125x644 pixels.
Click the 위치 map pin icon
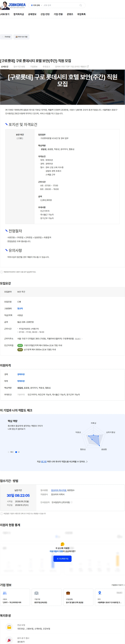[100, 593]
